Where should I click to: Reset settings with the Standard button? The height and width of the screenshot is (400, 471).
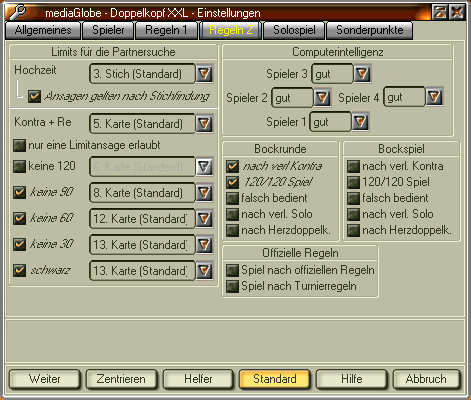[x=275, y=379]
